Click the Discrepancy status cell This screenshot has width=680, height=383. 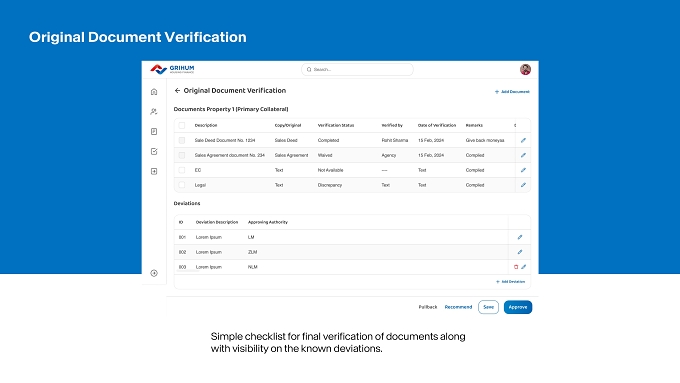pyautogui.click(x=330, y=185)
